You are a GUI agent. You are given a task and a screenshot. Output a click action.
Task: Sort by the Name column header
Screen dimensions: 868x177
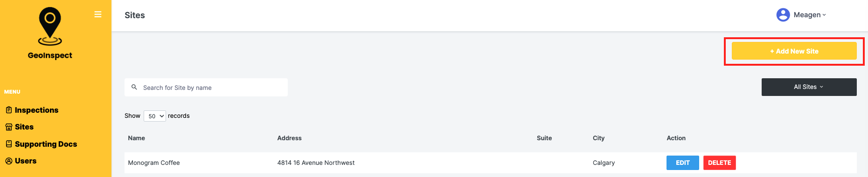(x=137, y=138)
